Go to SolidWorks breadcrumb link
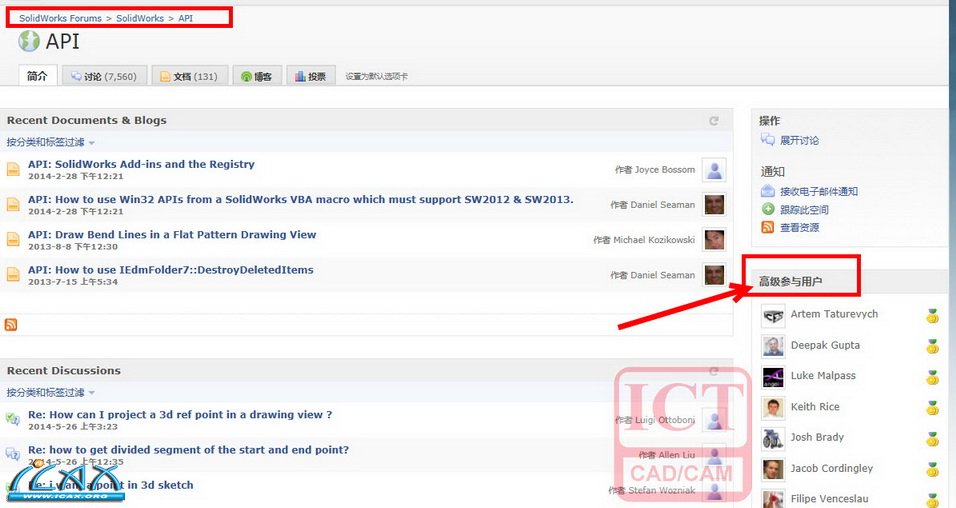The image size is (956, 508). coord(140,18)
